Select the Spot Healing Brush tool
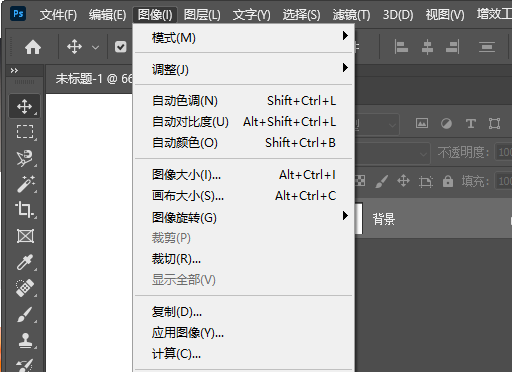This screenshot has height=372, width=512. (x=25, y=288)
